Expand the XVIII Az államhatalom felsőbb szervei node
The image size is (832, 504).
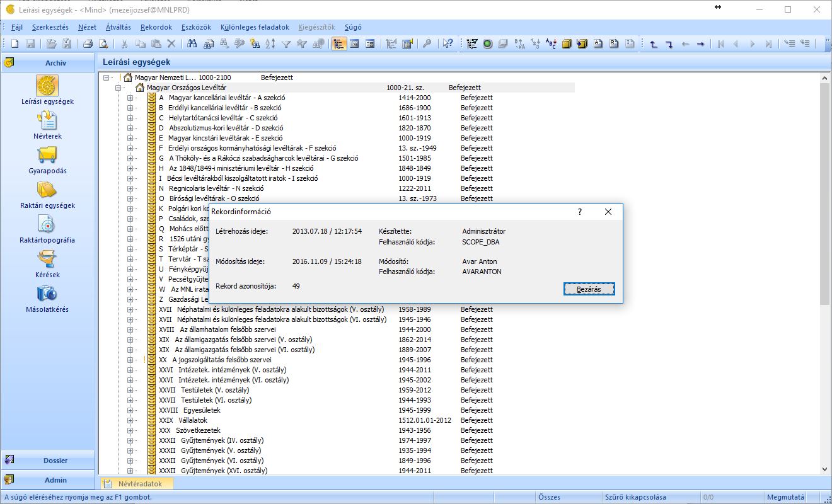point(130,329)
